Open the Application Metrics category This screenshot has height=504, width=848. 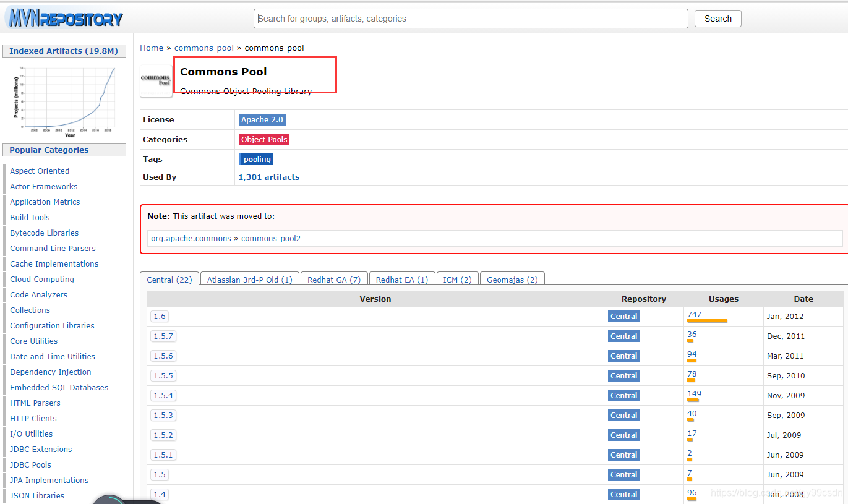(x=45, y=202)
